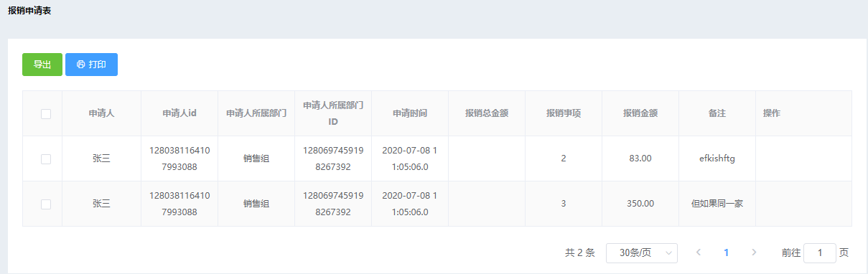Click the 申请人所属部门ID column header
Screen dimensions: 868x274
click(333, 113)
